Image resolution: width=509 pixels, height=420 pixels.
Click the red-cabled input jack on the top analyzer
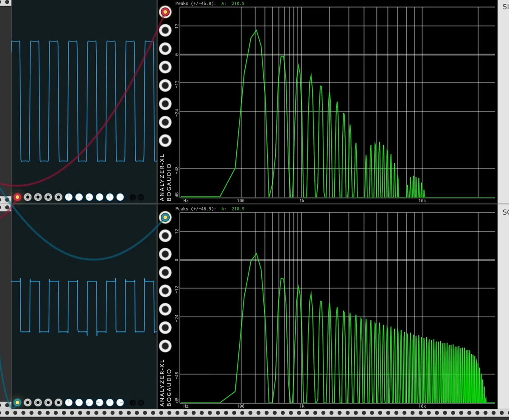coord(165,12)
